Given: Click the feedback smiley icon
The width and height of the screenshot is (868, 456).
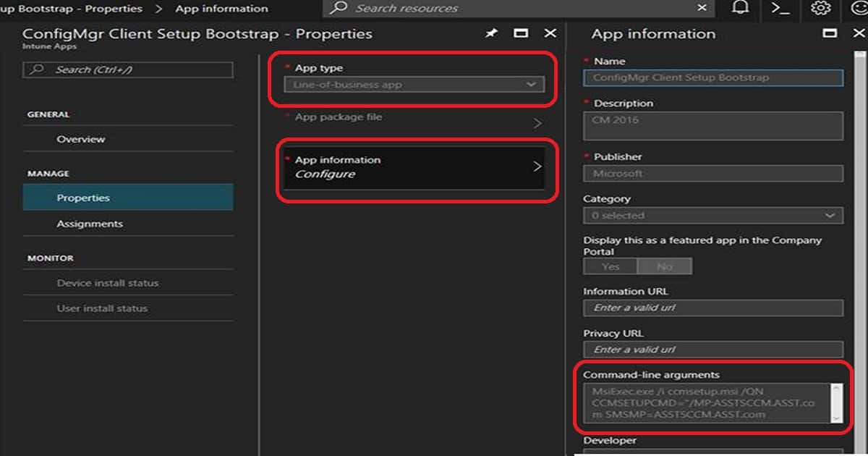Looking at the screenshot, I should tap(859, 9).
